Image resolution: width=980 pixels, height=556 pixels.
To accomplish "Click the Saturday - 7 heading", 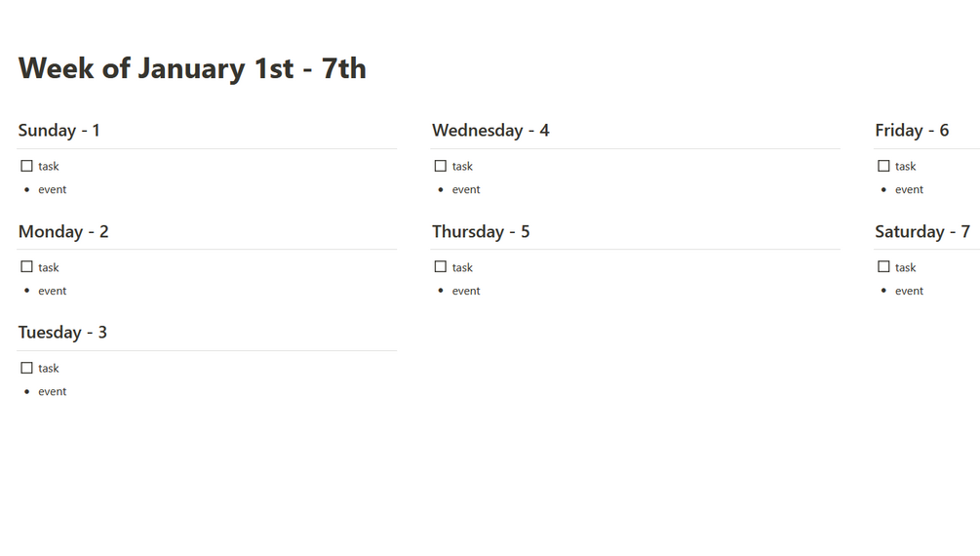I will point(922,232).
